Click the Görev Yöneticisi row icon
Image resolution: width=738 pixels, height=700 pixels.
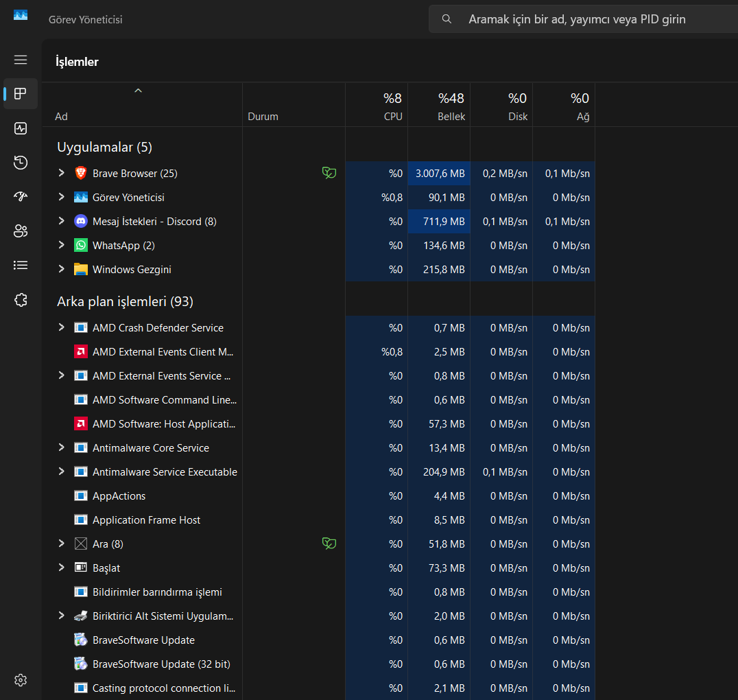(x=81, y=197)
